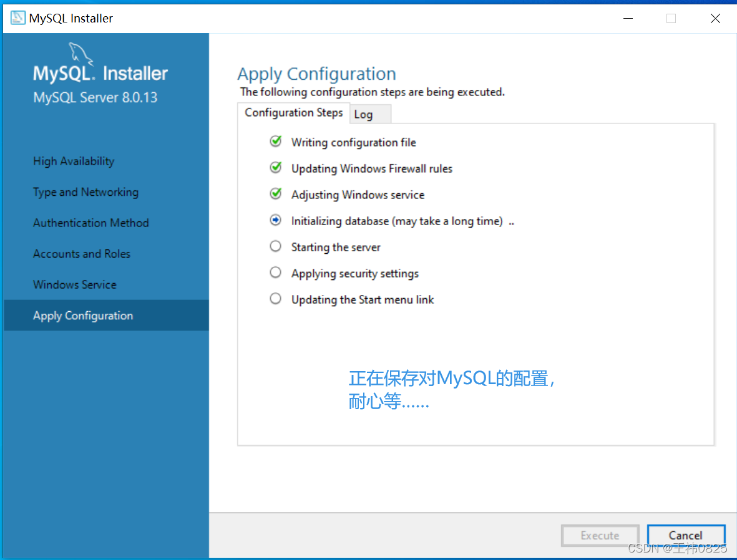The image size is (737, 560).
Task: Click the Cancel button
Action: point(685,536)
